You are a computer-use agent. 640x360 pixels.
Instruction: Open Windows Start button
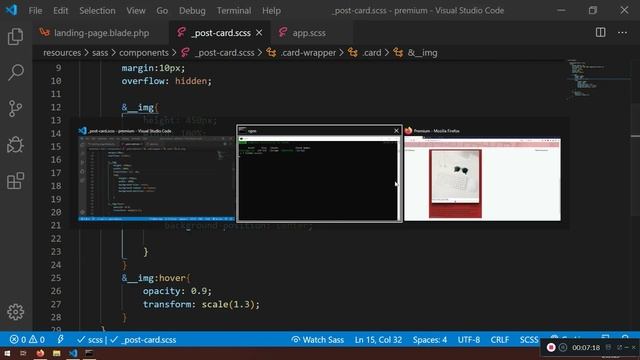click(x=7, y=353)
